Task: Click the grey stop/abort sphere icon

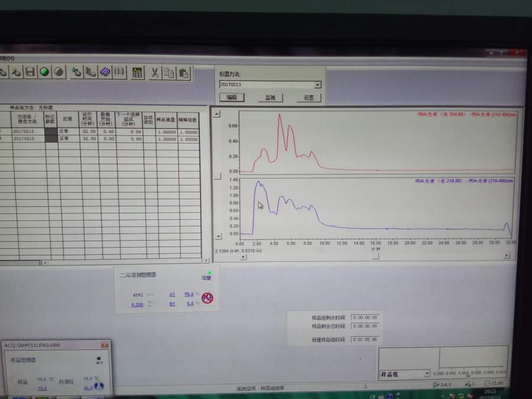Action: [x=59, y=72]
